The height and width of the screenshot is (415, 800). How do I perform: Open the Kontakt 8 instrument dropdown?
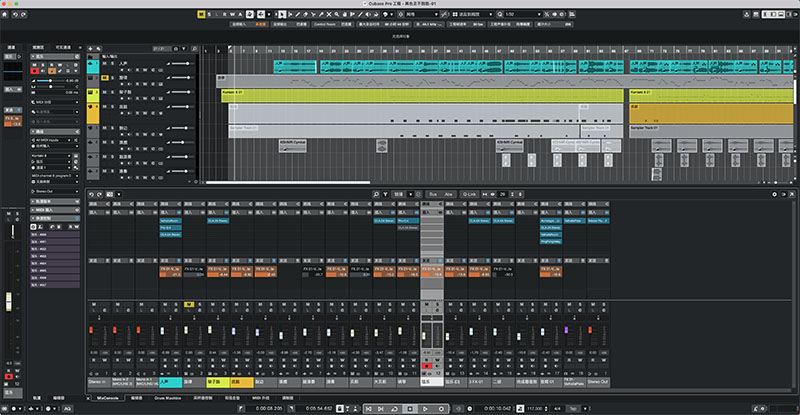tap(51, 155)
